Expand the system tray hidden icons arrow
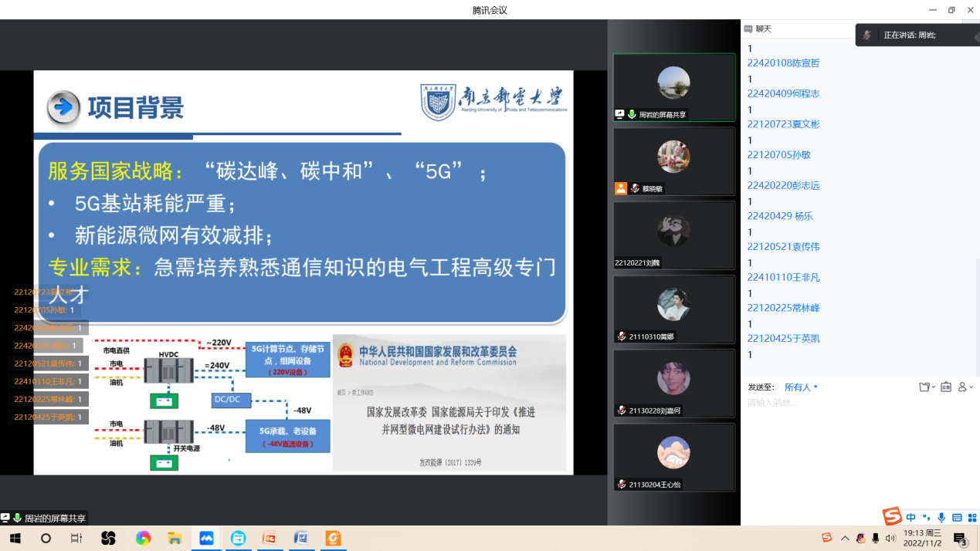The height and width of the screenshot is (551, 980). coord(845,538)
